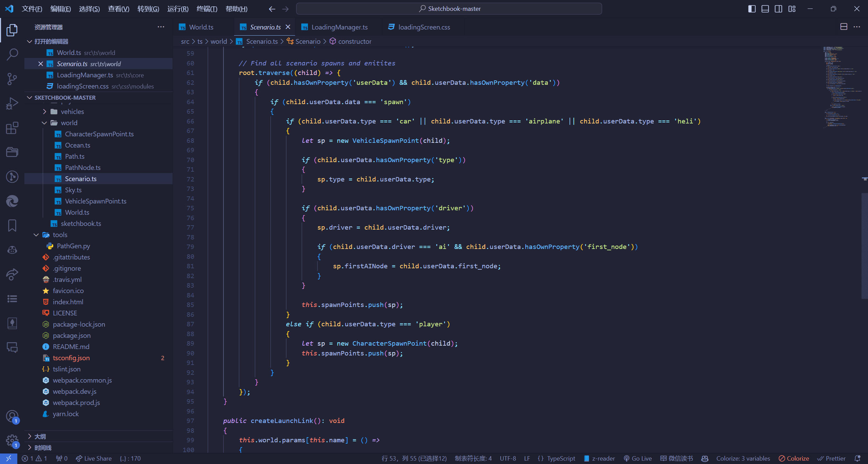Viewport: 868px width, 464px height.
Task: Open 编辑(E) menu
Action: (x=61, y=9)
